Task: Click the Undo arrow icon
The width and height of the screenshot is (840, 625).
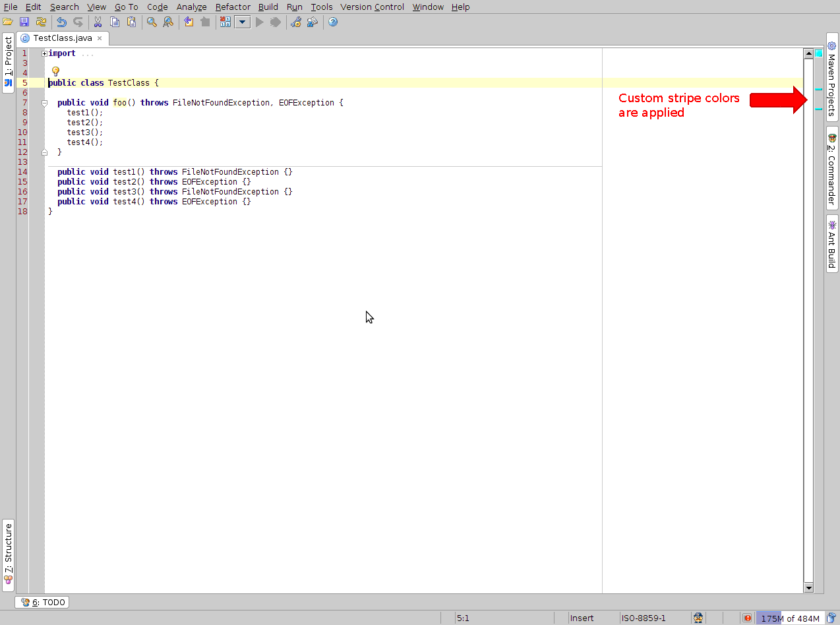Action: click(61, 22)
